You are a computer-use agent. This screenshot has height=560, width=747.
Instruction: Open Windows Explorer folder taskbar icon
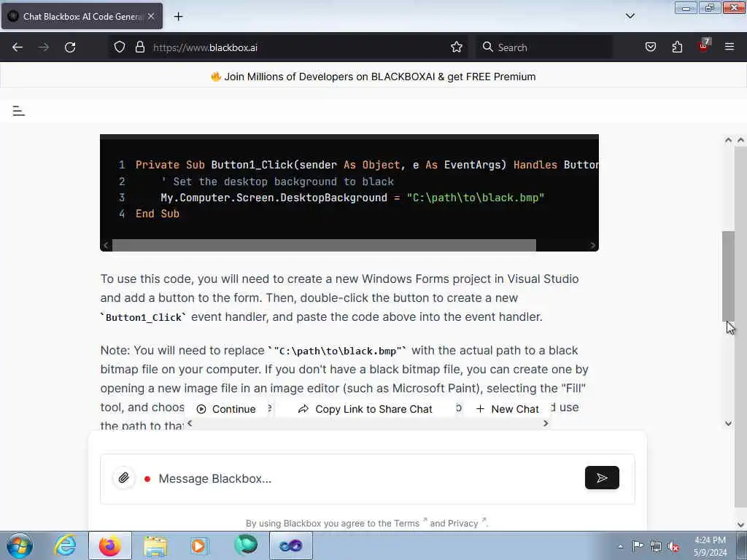pos(155,545)
